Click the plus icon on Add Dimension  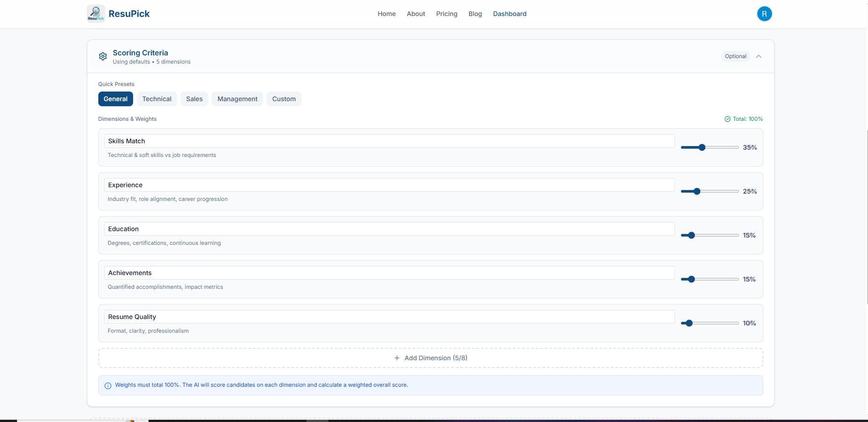(x=396, y=358)
